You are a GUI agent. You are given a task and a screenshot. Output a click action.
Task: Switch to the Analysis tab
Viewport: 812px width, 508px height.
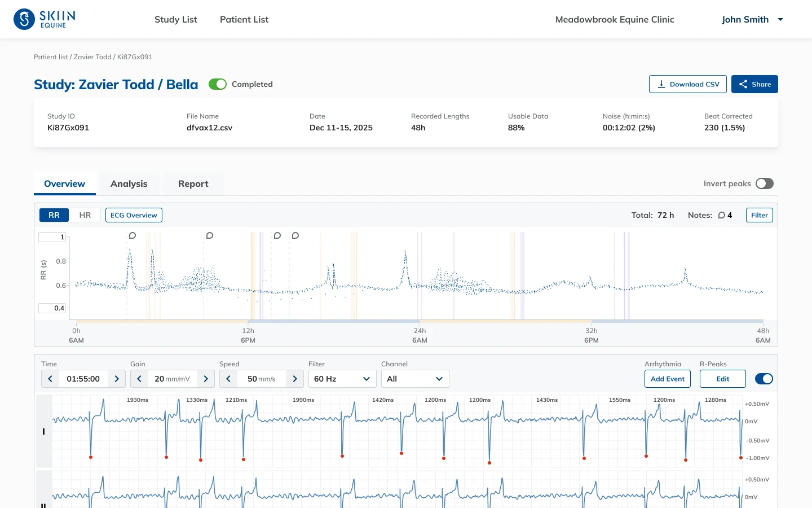pos(129,183)
